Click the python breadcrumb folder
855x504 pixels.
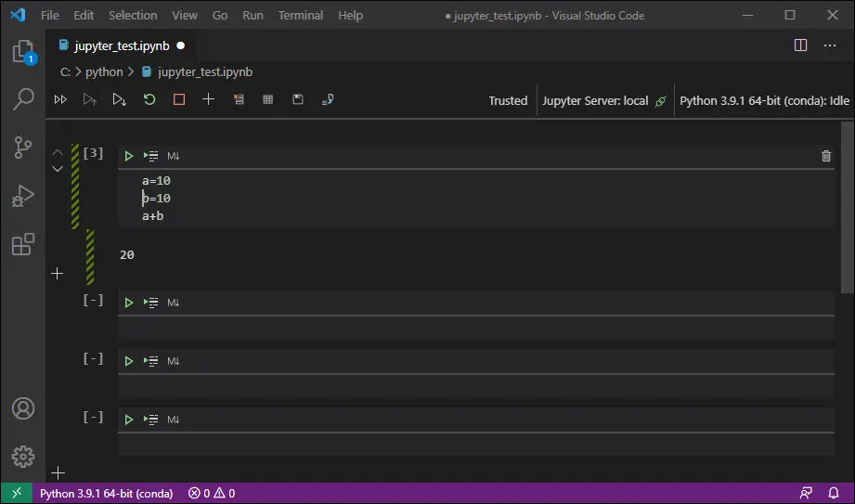point(104,72)
